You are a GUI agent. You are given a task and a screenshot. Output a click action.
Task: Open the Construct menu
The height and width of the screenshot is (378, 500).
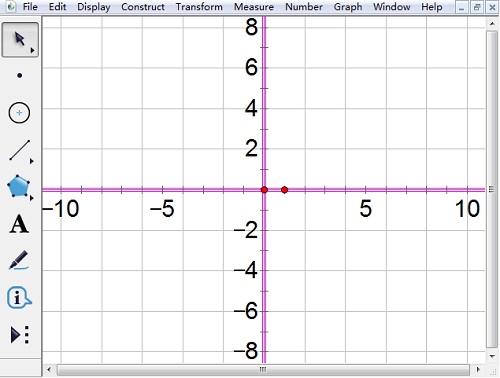click(143, 7)
